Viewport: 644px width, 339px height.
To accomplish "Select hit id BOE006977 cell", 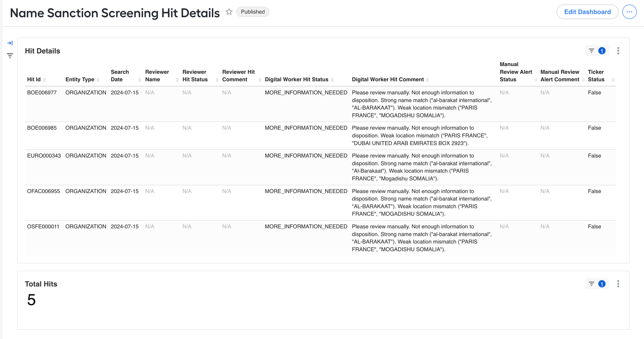I will click(x=42, y=93).
